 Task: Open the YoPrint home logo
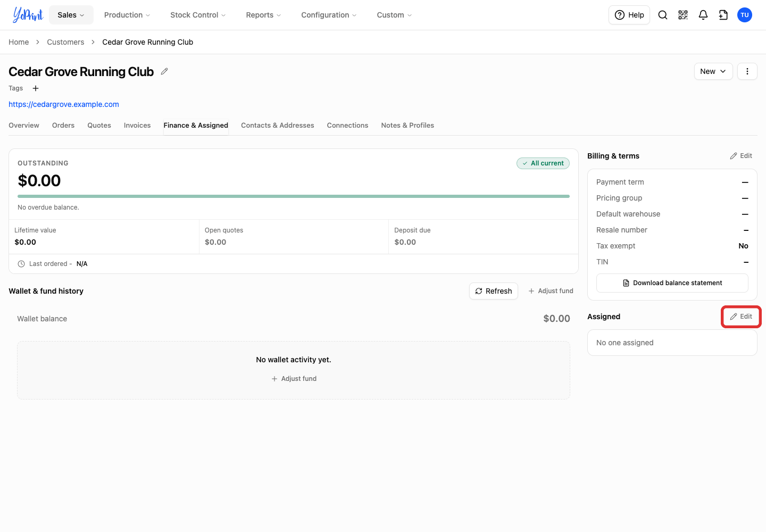28,15
